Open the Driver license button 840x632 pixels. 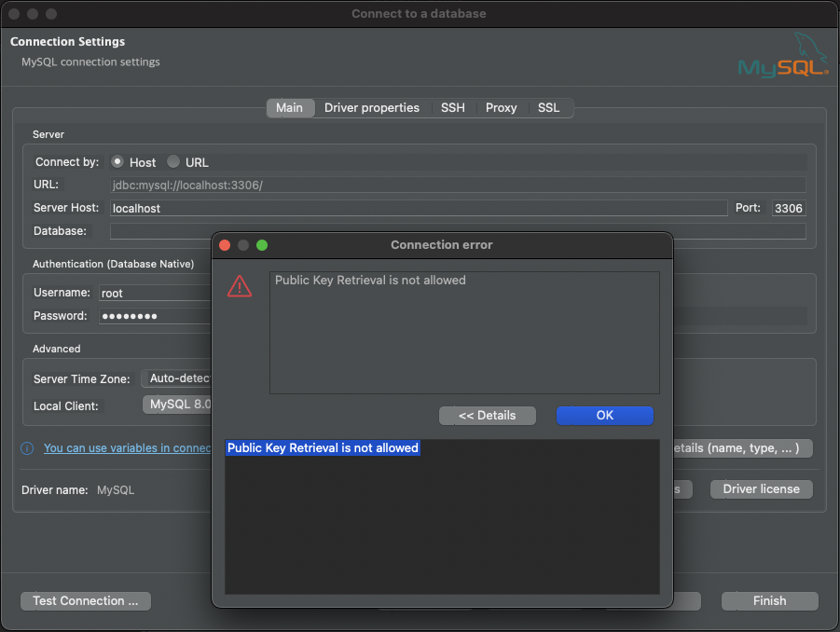click(x=762, y=489)
